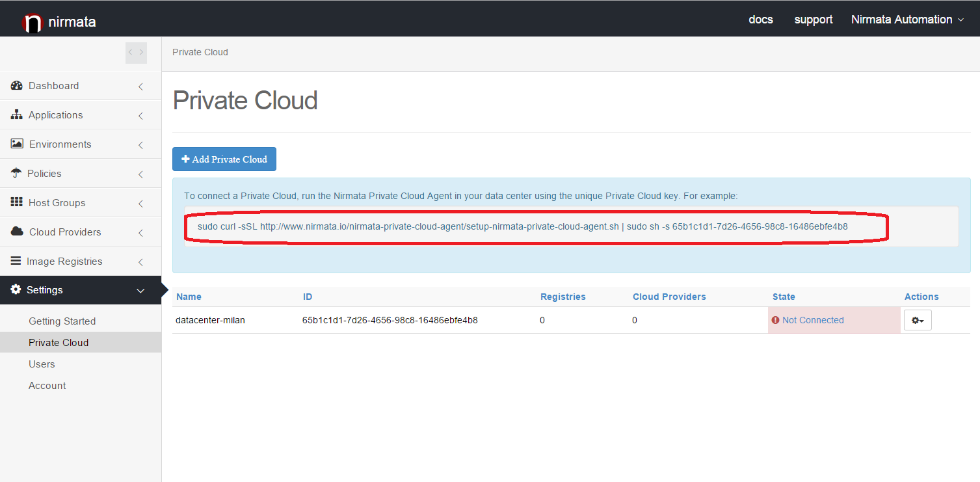Click Cloud Providers count 0 for datacenter-milan
This screenshot has width=980, height=482.
click(635, 320)
